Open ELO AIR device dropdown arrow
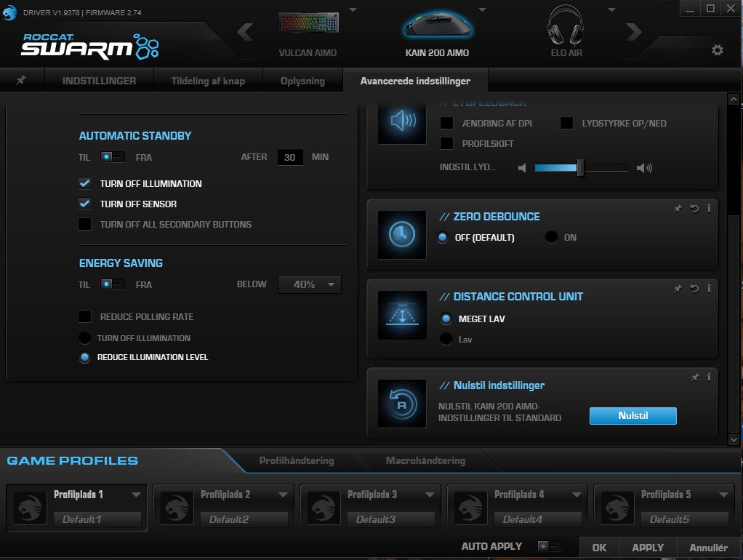The height and width of the screenshot is (560, 743). click(611, 9)
